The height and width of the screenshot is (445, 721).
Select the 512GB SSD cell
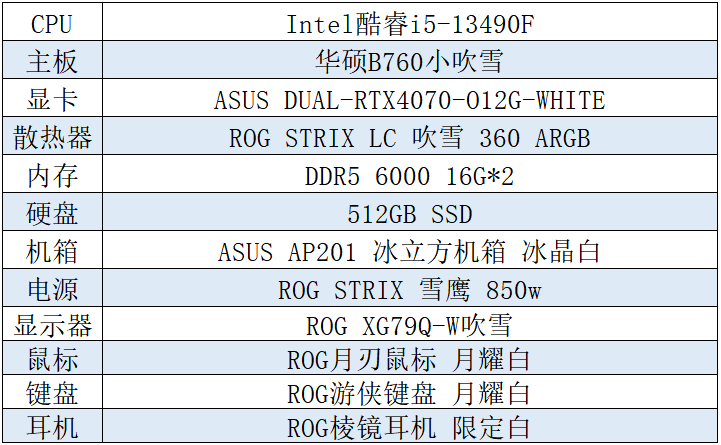[x=409, y=214]
